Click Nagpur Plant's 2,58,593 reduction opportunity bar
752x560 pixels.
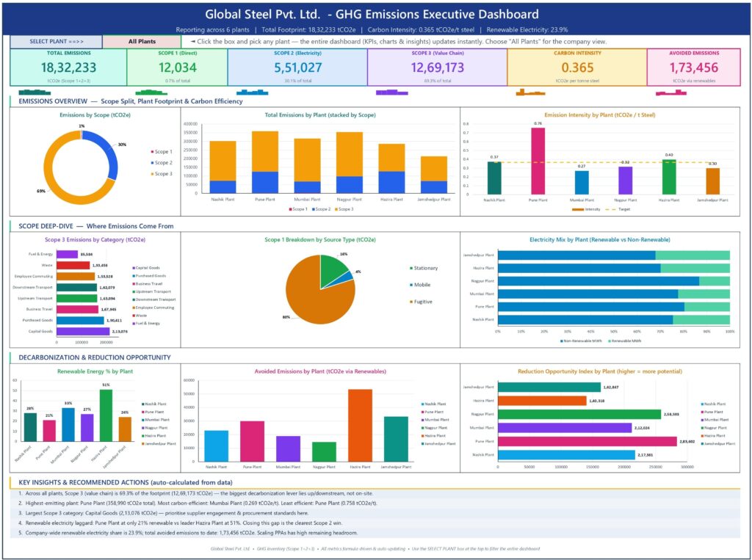[579, 414]
